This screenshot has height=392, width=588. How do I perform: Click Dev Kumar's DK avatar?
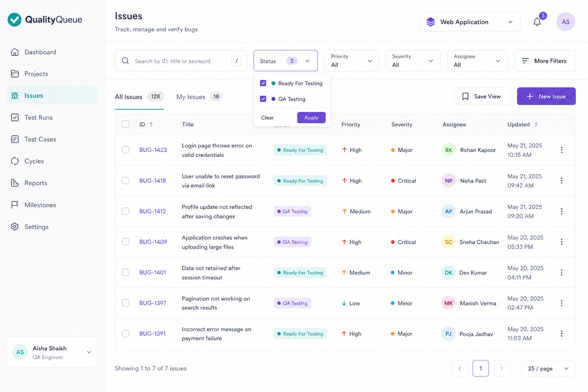(x=449, y=273)
